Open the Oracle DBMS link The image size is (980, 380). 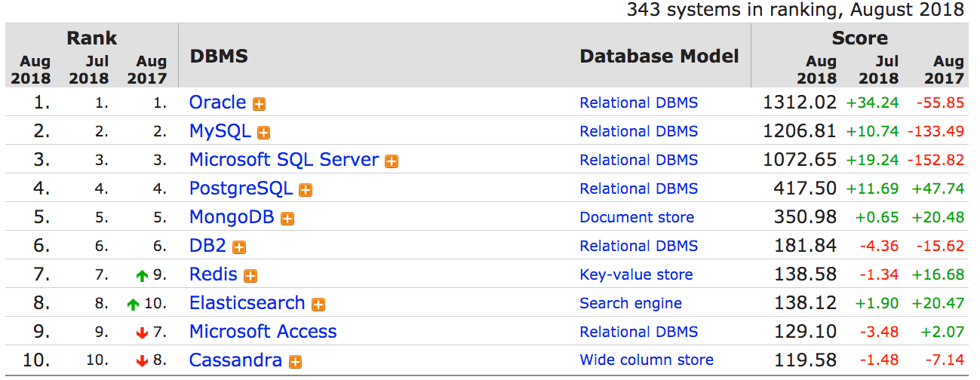click(x=217, y=103)
